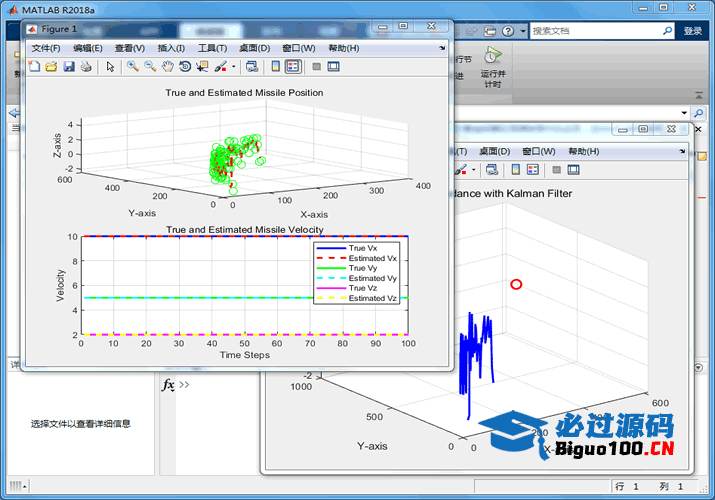
Task: Open 窗口(W) menu in Figure 1
Action: pyautogui.click(x=299, y=48)
